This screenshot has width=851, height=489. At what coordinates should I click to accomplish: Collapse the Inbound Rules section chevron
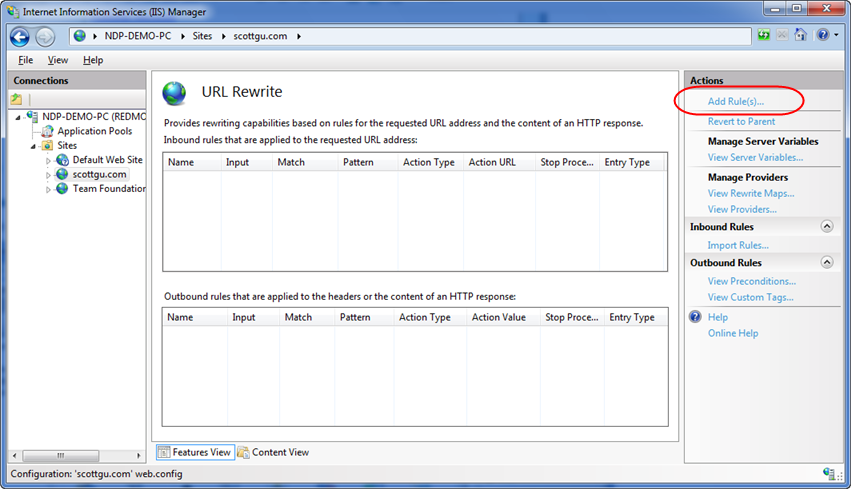pos(827,226)
